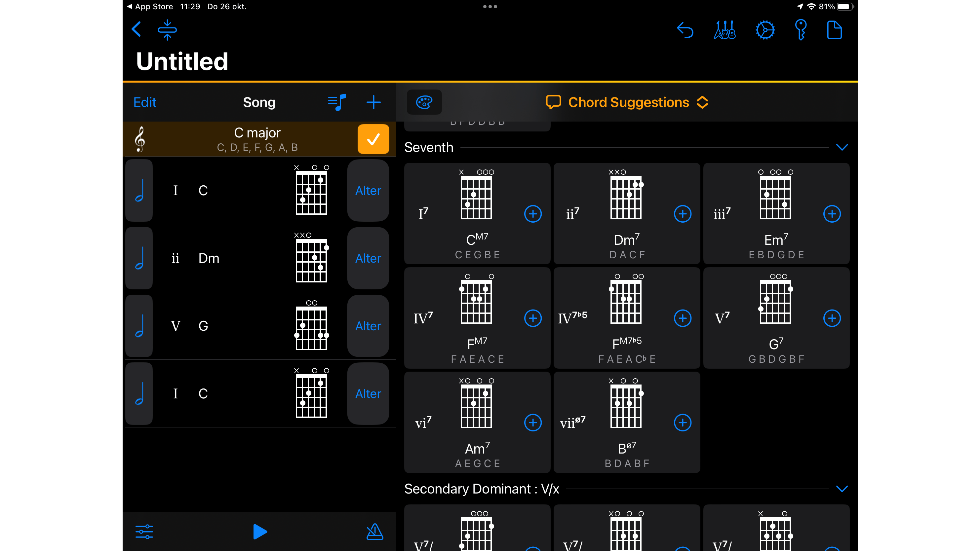Click the undo arrow icon
Image resolution: width=980 pixels, height=551 pixels.
685,30
